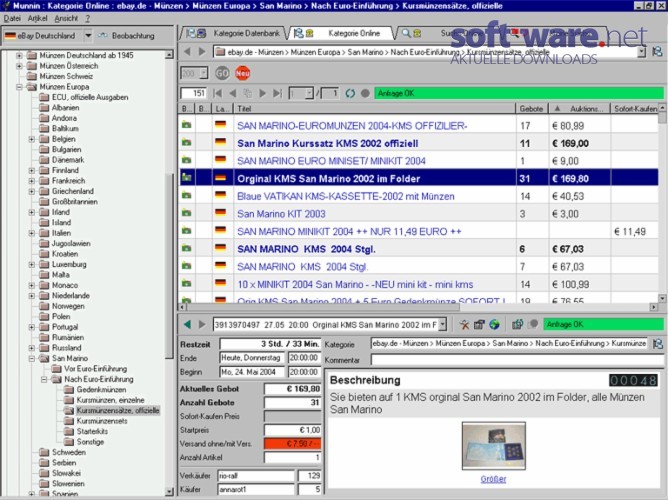
Task: Select SAN MARINO MINIKIT 2004 ++ NUR 11,49 row
Action: point(349,231)
